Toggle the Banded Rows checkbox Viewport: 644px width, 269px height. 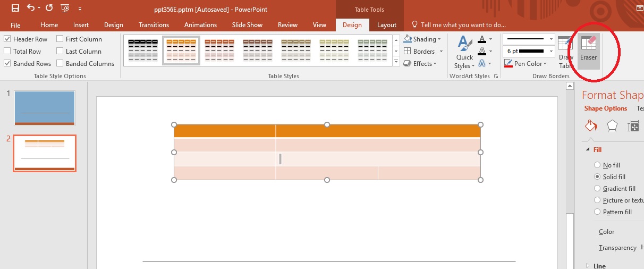coord(7,64)
